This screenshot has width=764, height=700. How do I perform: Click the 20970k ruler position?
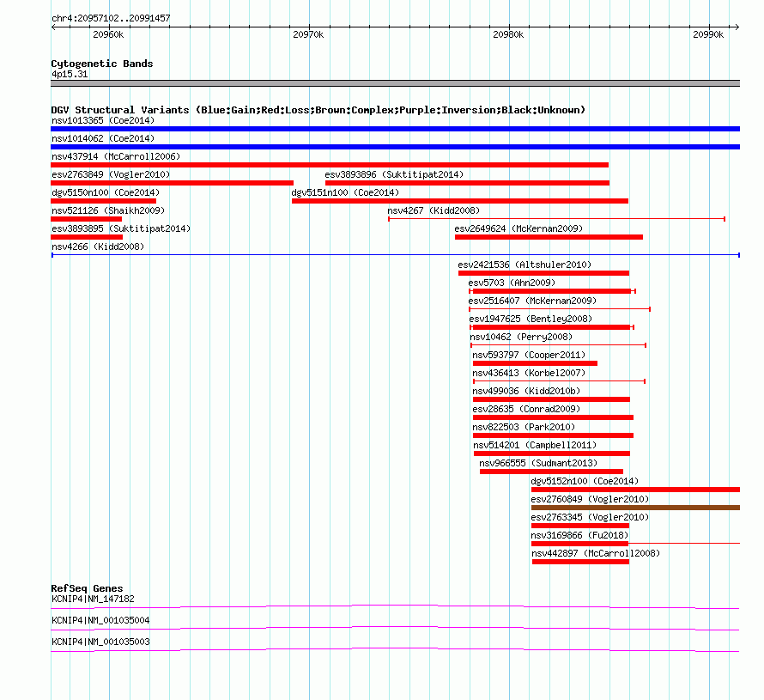click(x=308, y=34)
